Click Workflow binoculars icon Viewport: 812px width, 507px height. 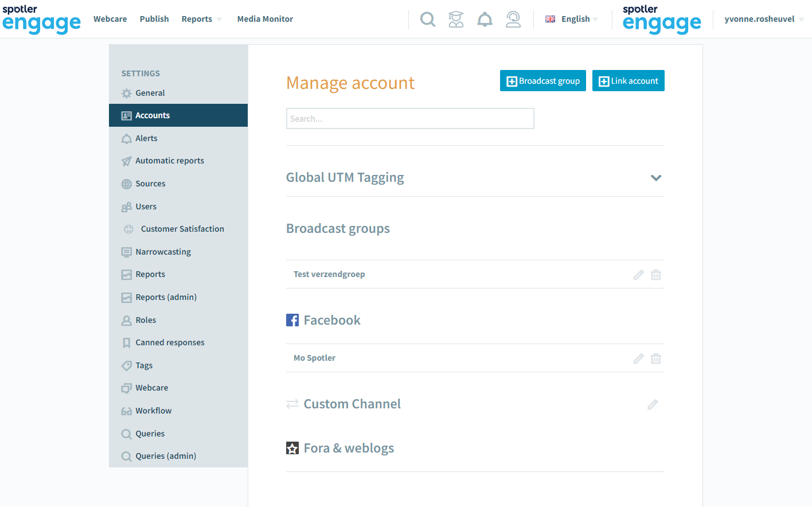[x=127, y=411]
